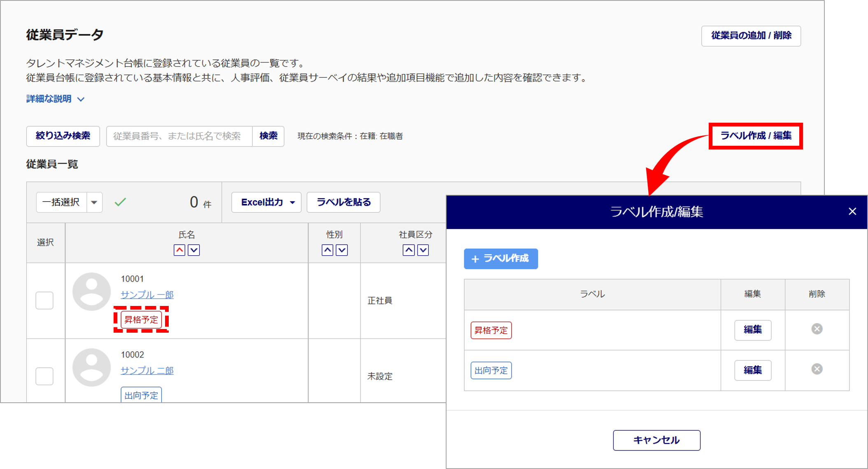The height and width of the screenshot is (469, 868).
Task: Click the avatar of employee 10001
Action: click(x=91, y=292)
